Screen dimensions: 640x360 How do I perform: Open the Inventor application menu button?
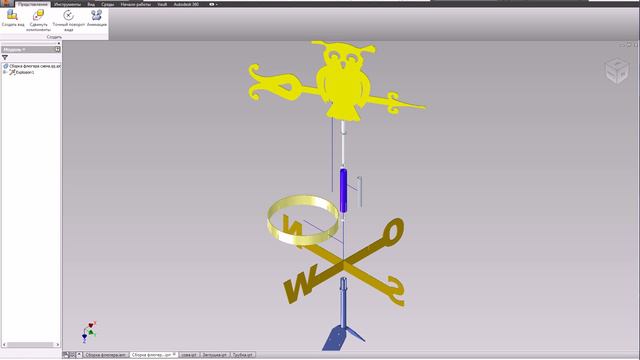[6, 3]
